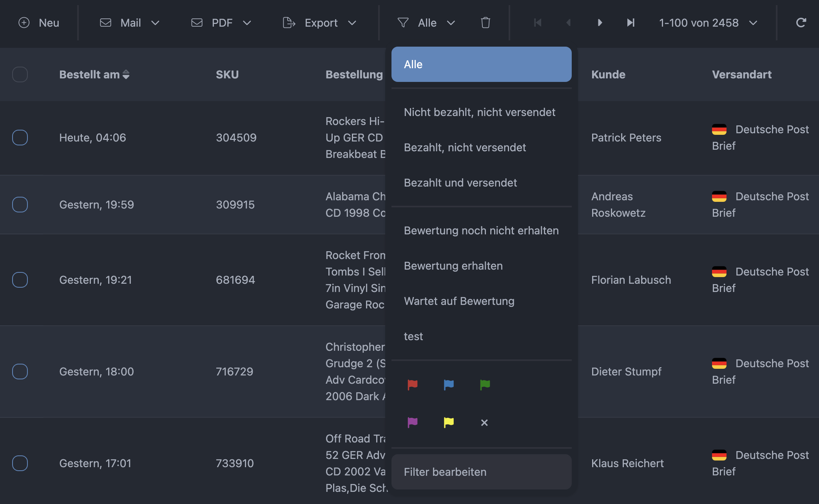Viewport: 819px width, 504px height.
Task: Go to first page icon
Action: point(538,23)
